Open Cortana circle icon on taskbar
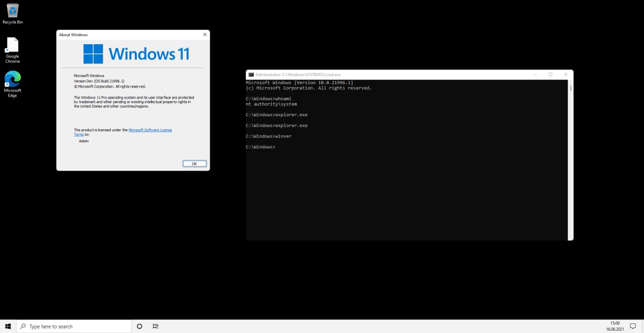The image size is (644, 333). click(x=139, y=326)
